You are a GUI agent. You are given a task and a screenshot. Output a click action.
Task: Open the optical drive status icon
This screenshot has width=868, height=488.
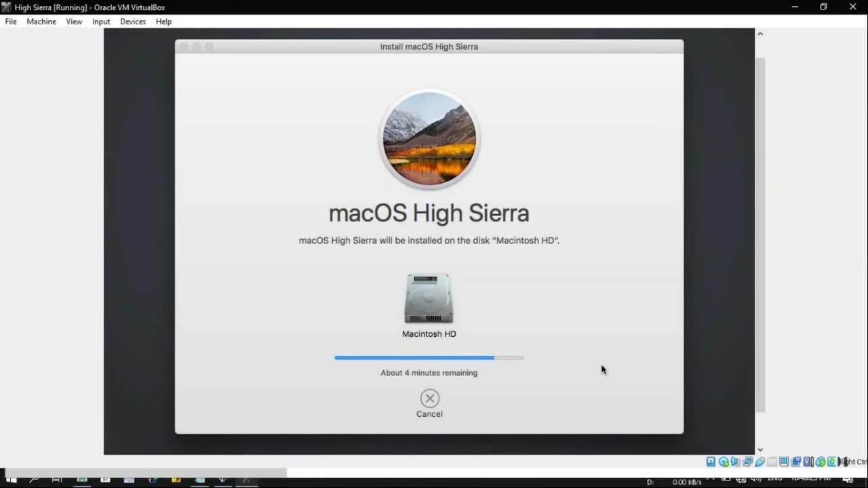tap(724, 462)
